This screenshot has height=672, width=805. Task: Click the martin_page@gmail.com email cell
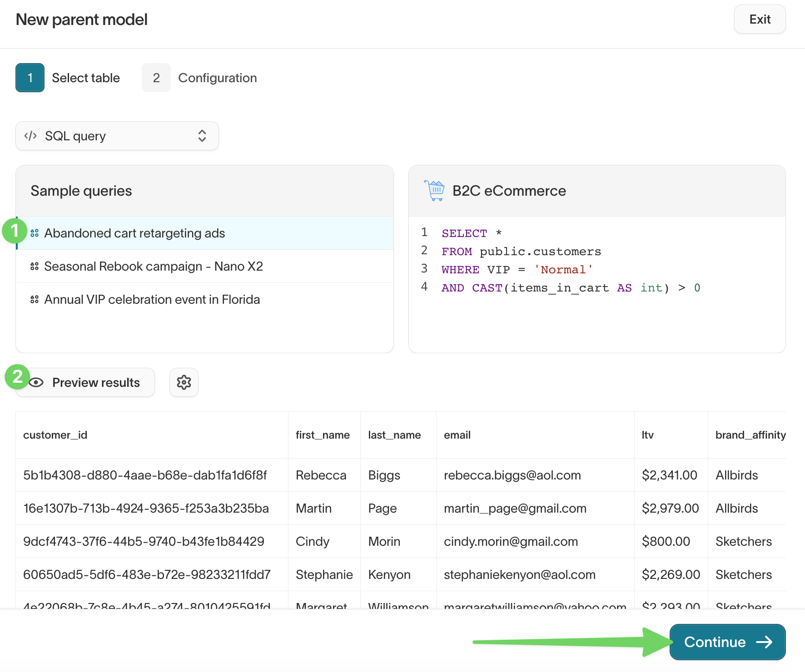[x=515, y=508]
